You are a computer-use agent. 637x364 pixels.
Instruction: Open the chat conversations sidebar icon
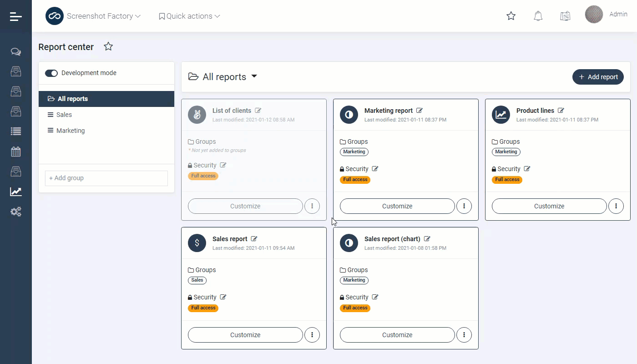click(x=16, y=52)
